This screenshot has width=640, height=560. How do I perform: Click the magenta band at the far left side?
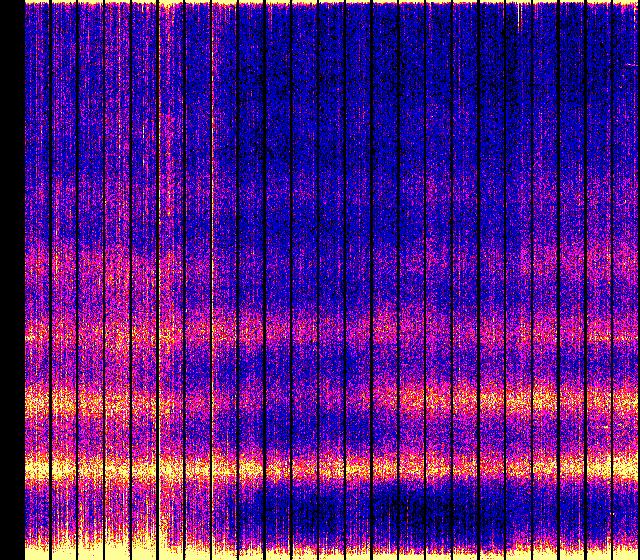click(x=38, y=332)
